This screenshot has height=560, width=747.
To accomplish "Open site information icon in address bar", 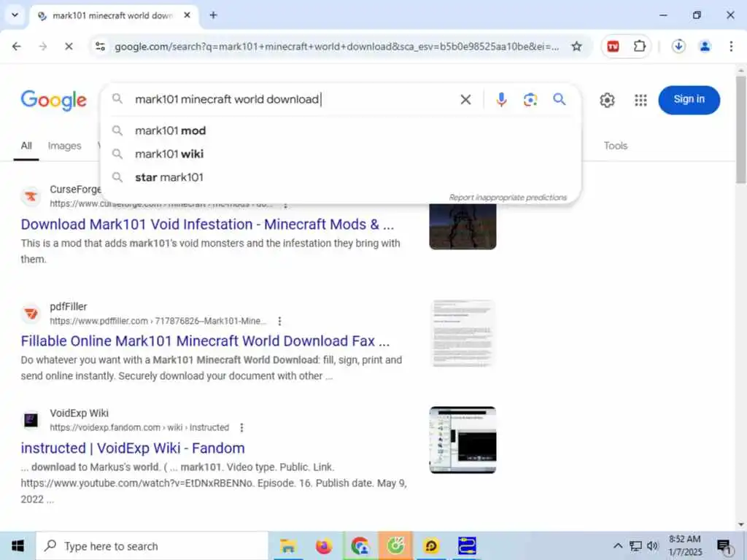I will click(x=100, y=46).
